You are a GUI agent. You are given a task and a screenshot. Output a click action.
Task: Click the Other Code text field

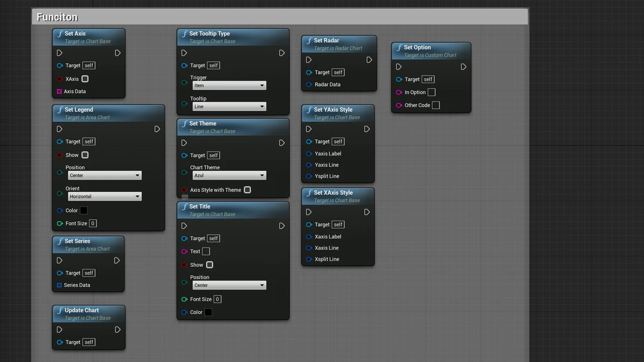click(x=436, y=105)
